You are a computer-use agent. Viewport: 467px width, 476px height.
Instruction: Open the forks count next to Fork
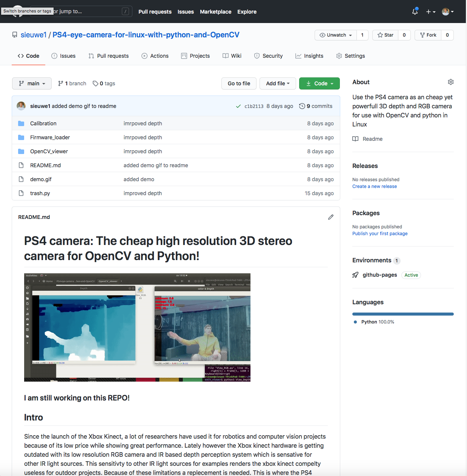point(447,35)
